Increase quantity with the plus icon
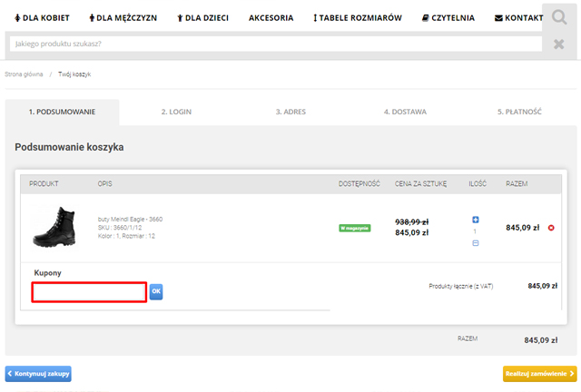The image size is (581, 392). (476, 220)
